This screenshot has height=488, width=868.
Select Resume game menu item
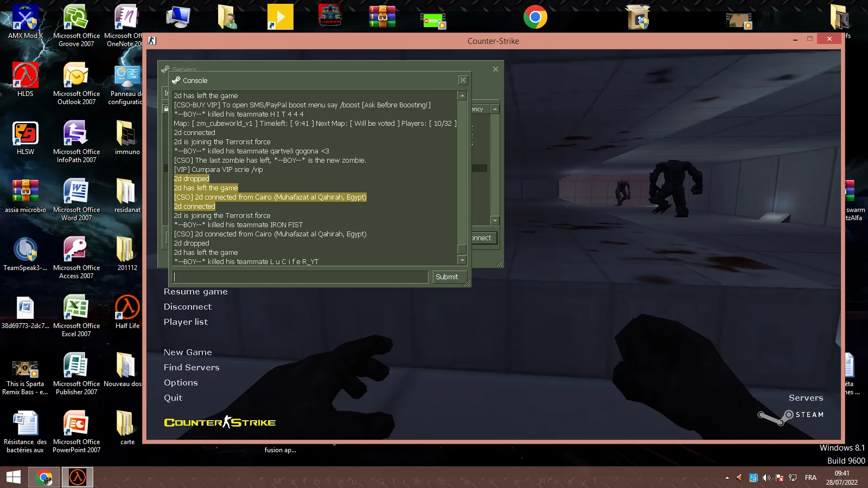[x=196, y=292]
